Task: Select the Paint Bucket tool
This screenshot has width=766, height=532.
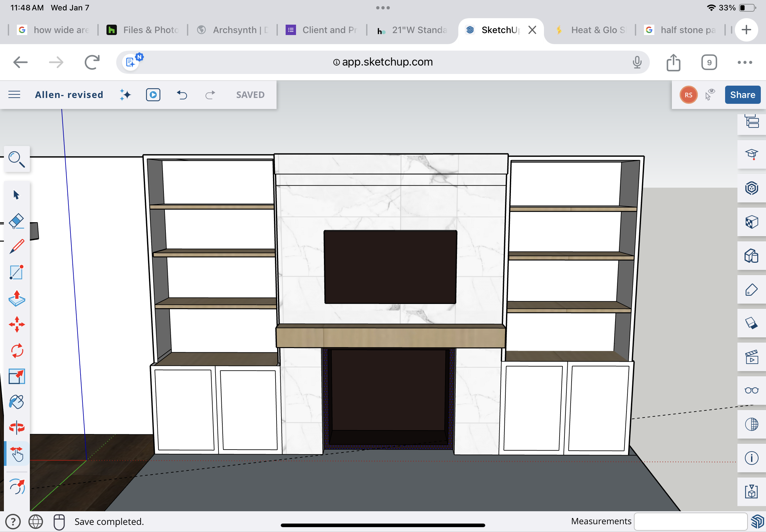Action: [x=16, y=402]
